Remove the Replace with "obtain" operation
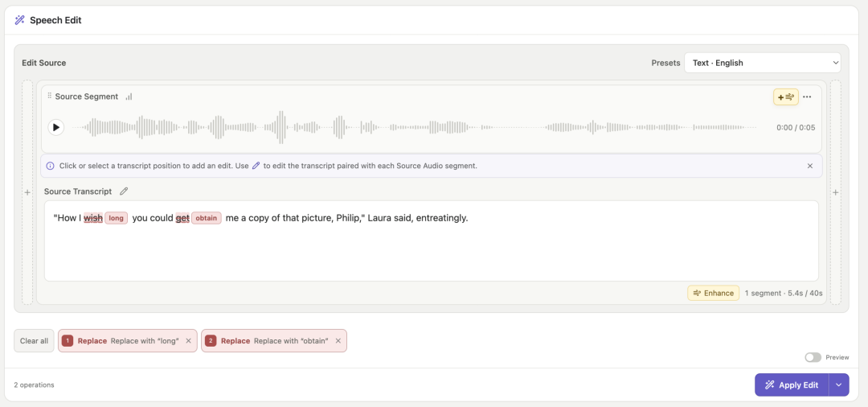868x407 pixels. tap(338, 341)
